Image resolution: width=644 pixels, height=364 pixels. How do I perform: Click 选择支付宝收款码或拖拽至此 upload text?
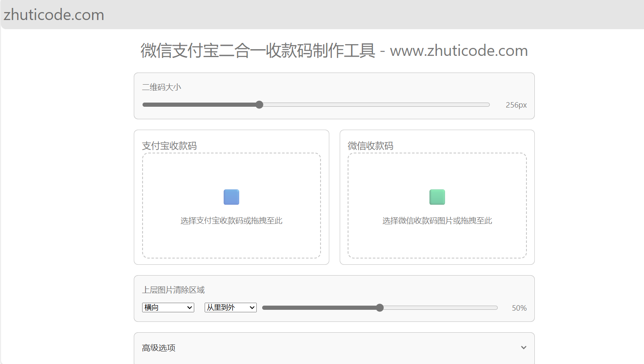pos(231,221)
